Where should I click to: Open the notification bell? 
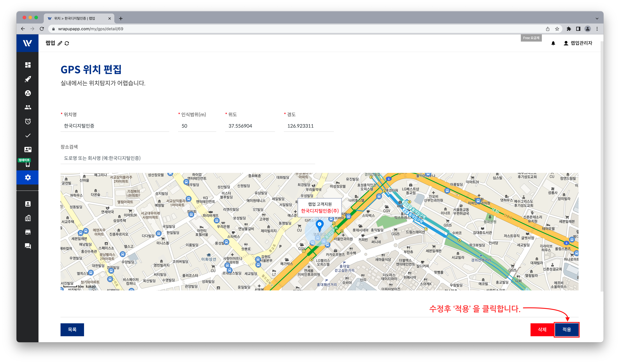click(553, 43)
